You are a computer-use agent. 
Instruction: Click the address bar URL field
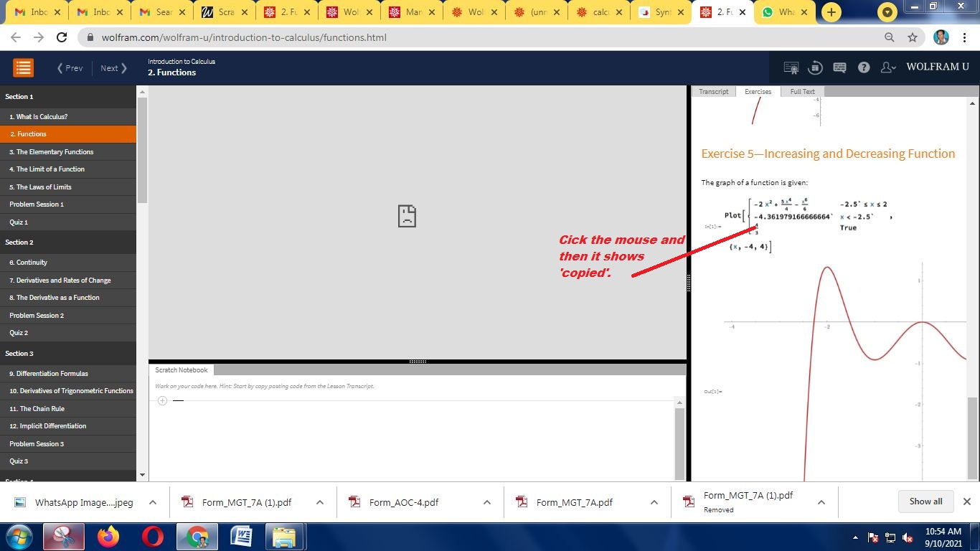473,37
